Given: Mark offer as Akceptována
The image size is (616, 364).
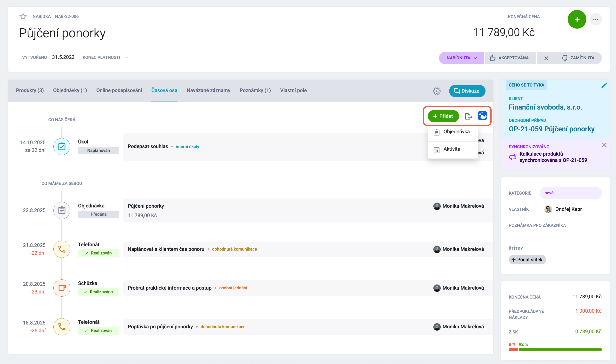Looking at the screenshot, I should click(x=510, y=58).
